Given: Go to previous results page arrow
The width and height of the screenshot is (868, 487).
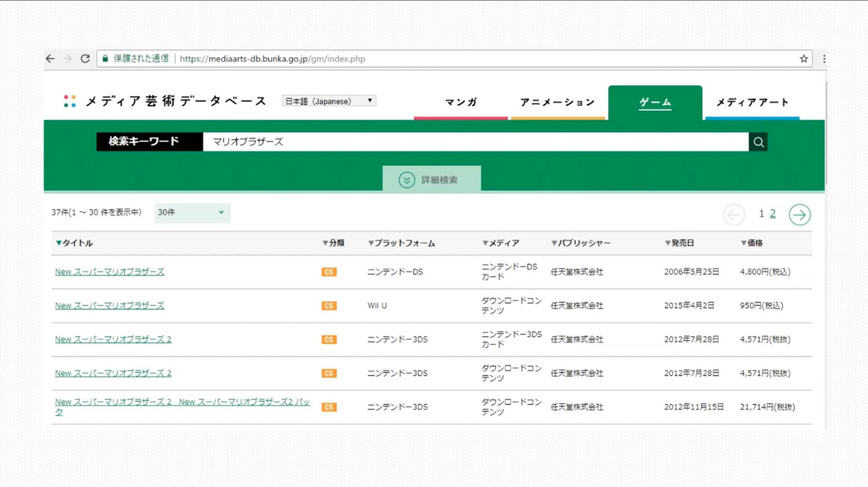Looking at the screenshot, I should [x=734, y=214].
